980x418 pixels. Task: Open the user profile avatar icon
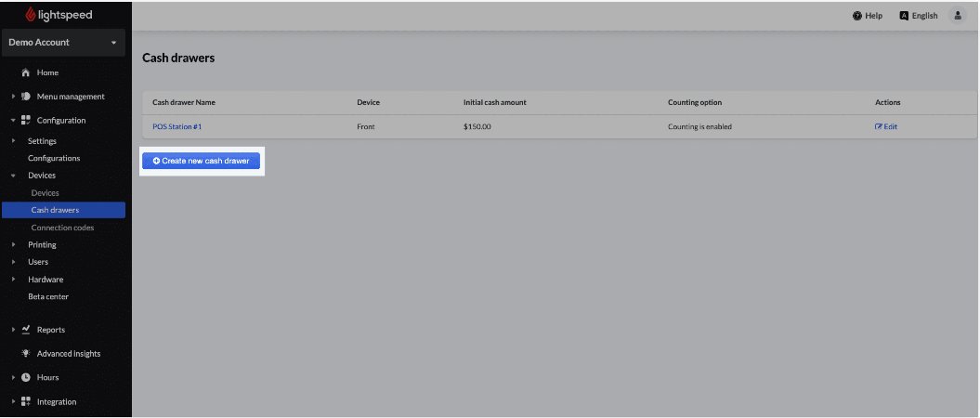(957, 16)
